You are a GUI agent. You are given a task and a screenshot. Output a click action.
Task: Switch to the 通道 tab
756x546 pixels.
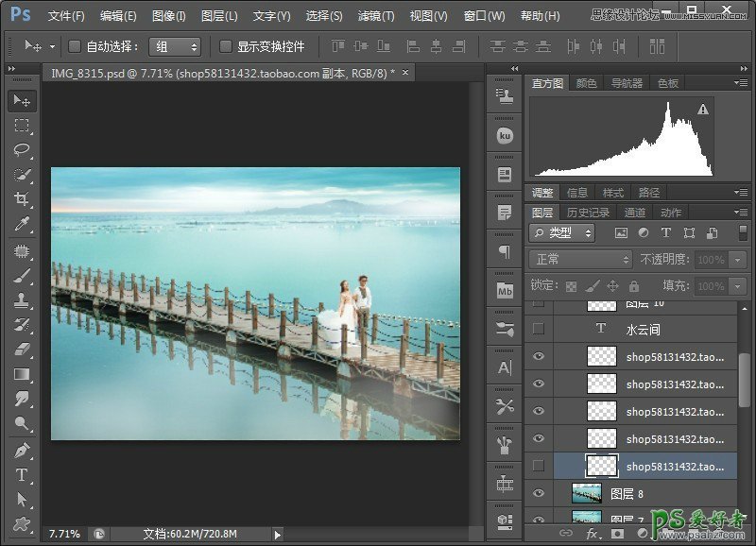(x=635, y=213)
